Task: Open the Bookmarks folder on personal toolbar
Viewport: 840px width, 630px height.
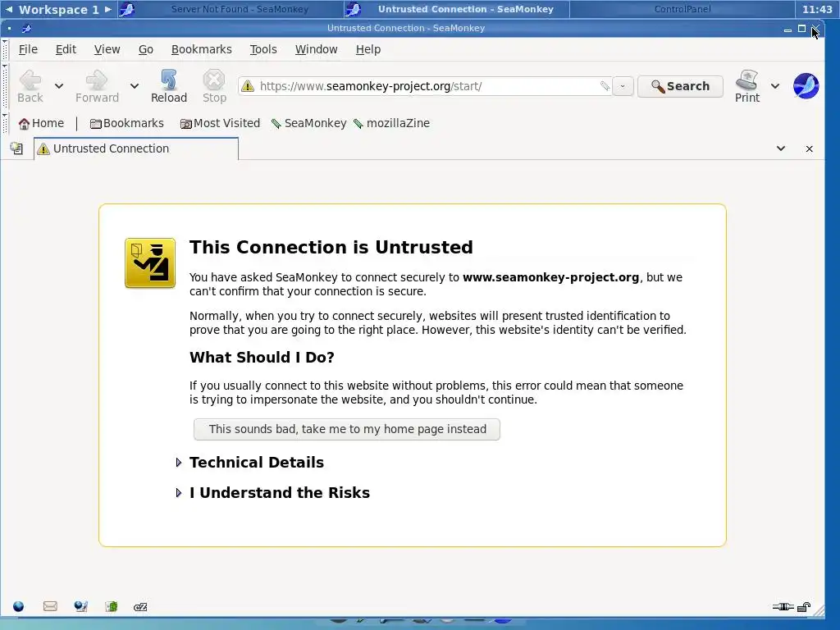Action: tap(127, 123)
